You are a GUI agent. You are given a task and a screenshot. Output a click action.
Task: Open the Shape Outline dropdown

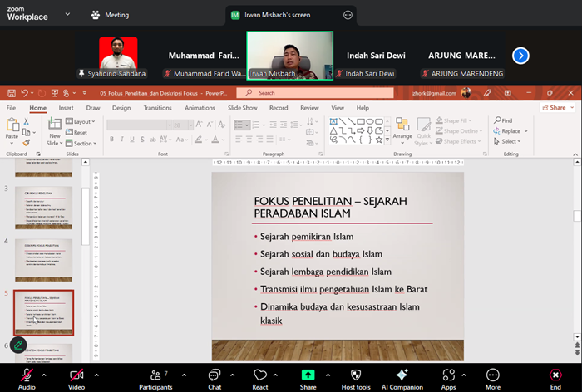click(459, 131)
